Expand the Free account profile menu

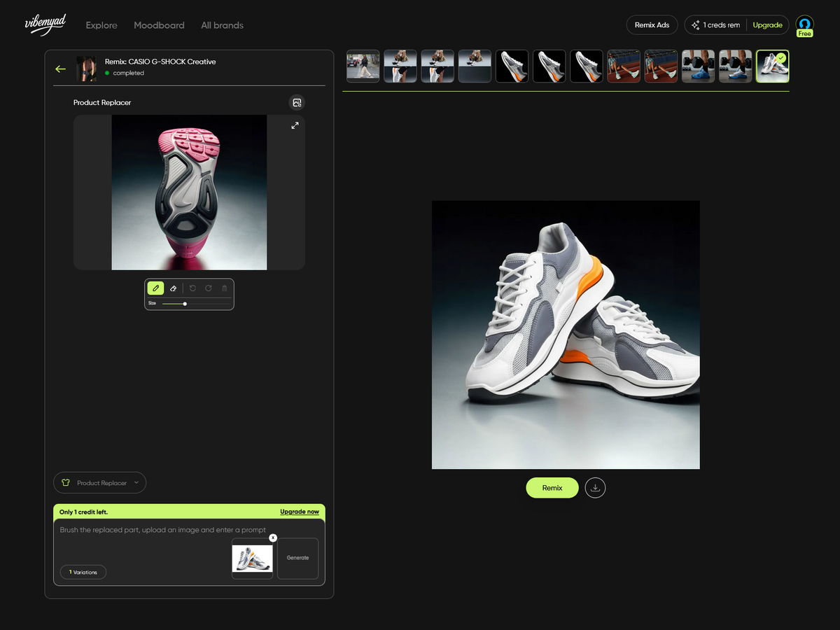click(x=804, y=25)
